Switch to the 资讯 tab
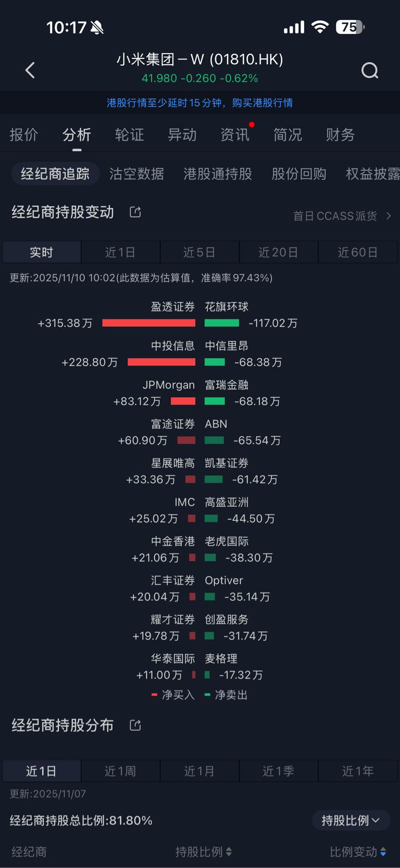400x868 pixels. (x=235, y=135)
